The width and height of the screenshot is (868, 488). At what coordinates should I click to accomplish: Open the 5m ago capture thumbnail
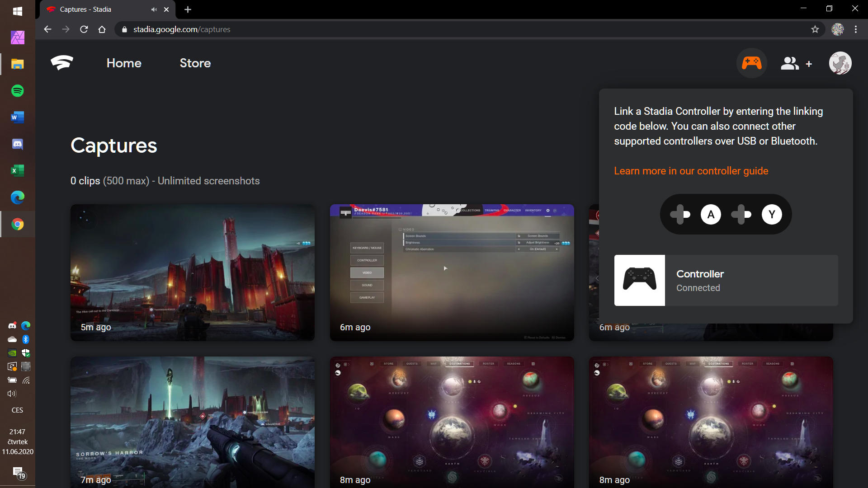point(193,272)
